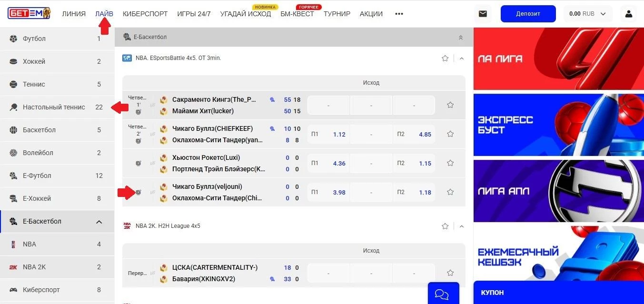Image resolution: width=644 pixels, height=304 pixels.
Task: Star the NBA. ESportsBattle 4x5 league
Action: 445,58
